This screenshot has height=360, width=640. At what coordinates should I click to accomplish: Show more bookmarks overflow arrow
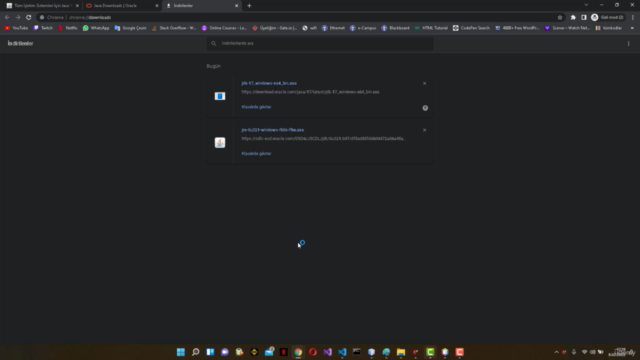pyautogui.click(x=632, y=28)
